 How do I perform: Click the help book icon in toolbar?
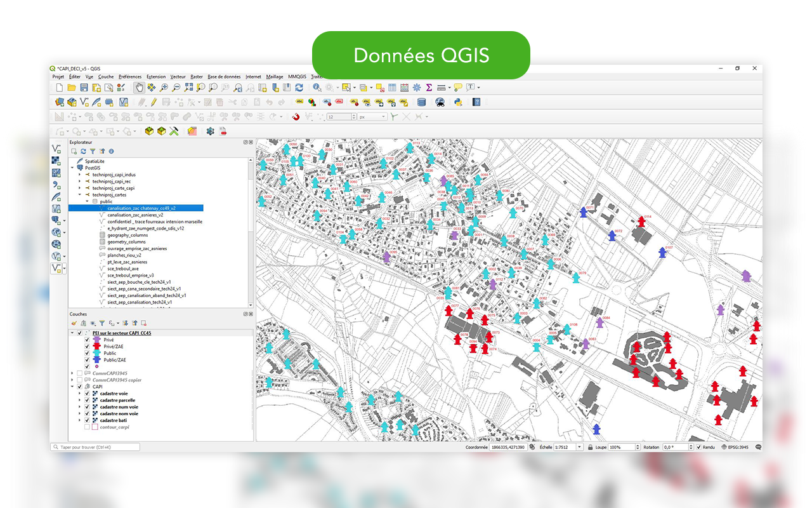coord(476,102)
